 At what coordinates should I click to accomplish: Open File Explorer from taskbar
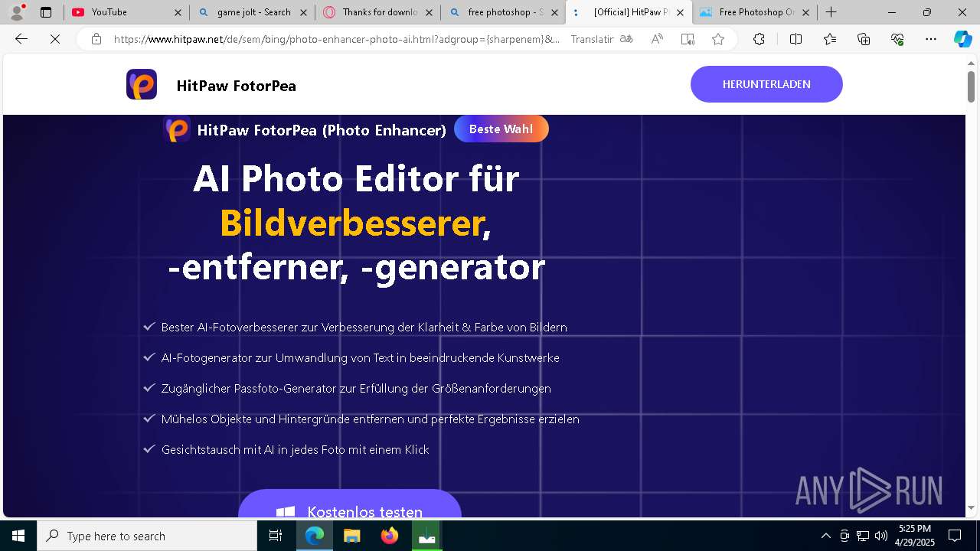pos(351,536)
